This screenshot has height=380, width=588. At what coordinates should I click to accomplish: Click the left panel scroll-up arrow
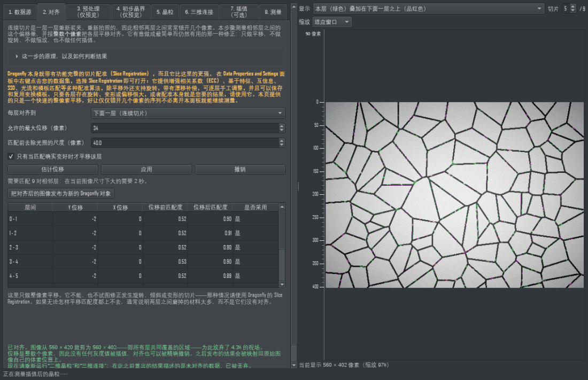(293, 7)
